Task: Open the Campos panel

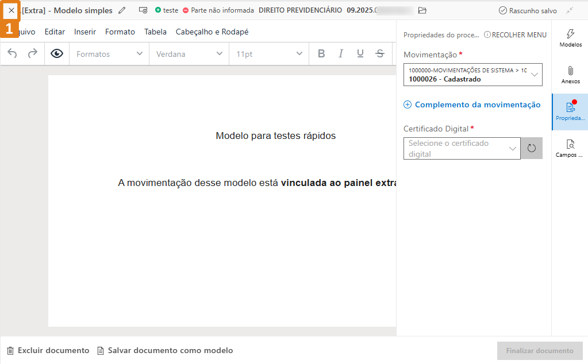Action: coord(570,148)
